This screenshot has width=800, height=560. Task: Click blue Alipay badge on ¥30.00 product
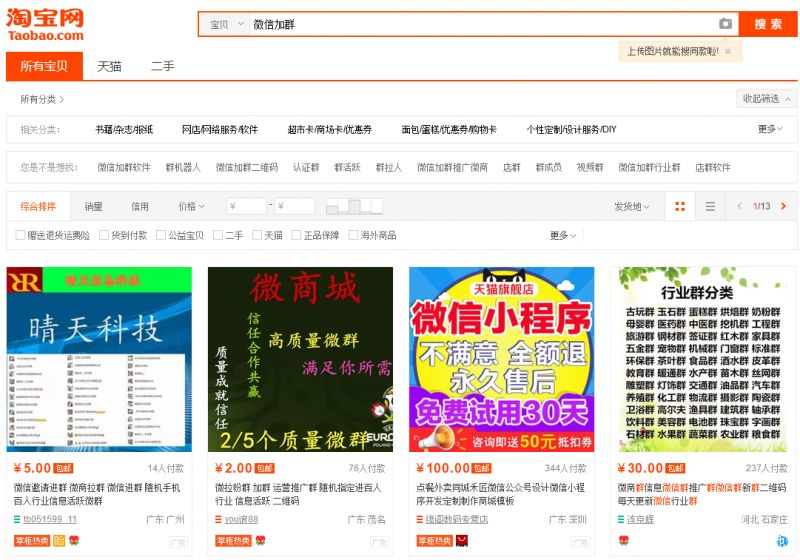pyautogui.click(x=782, y=541)
